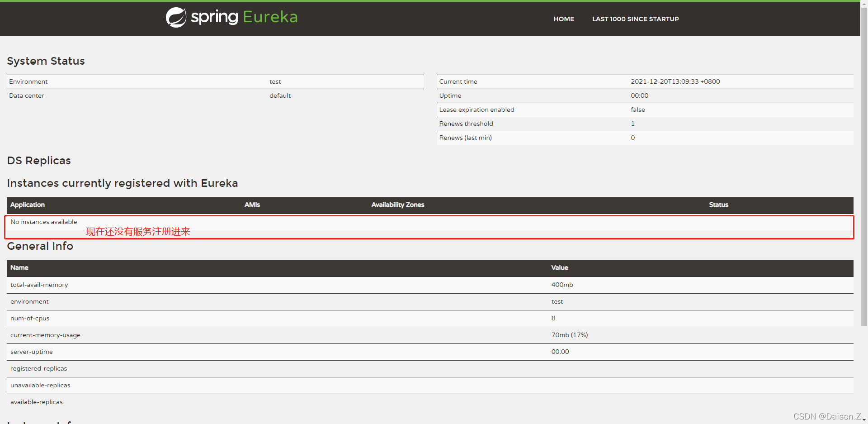Viewport: 868px width, 424px height.
Task: Click the Renews threshold label
Action: 466,124
